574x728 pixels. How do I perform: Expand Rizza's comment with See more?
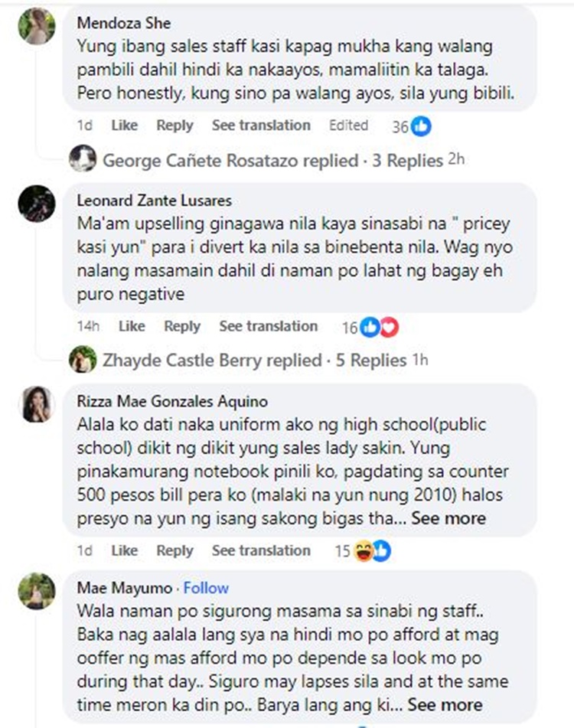[x=448, y=518]
